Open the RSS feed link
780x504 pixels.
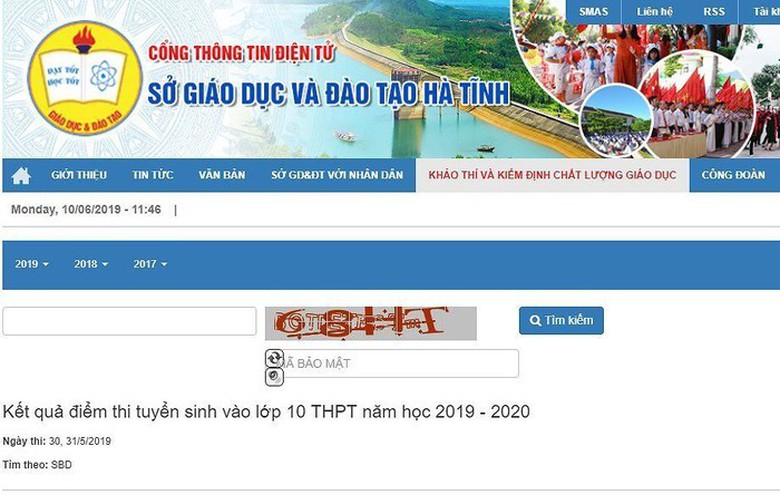point(714,11)
